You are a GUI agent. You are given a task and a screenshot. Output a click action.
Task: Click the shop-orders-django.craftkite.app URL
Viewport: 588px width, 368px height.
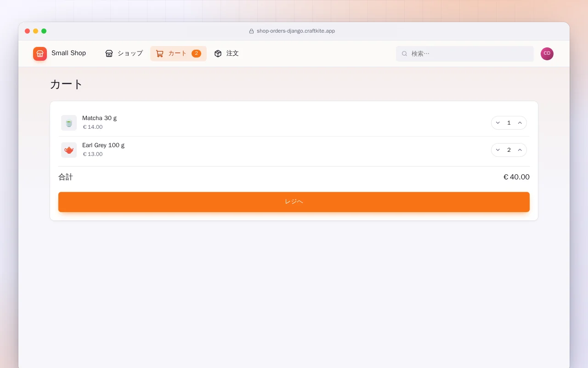(296, 31)
